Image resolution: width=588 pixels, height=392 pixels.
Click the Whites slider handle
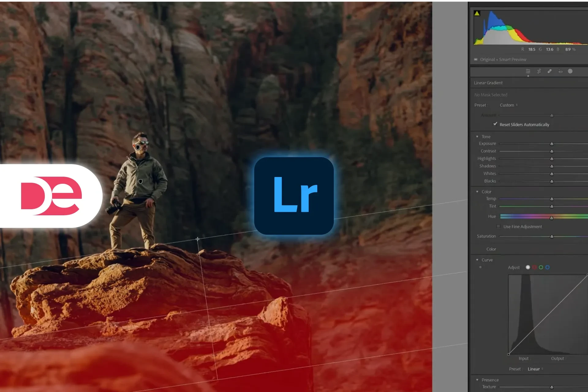coord(552,174)
